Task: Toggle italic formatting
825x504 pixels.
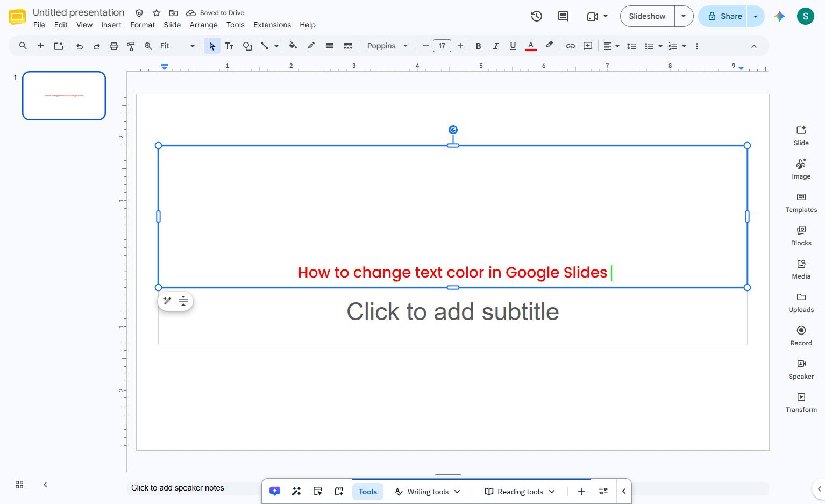Action: point(495,46)
